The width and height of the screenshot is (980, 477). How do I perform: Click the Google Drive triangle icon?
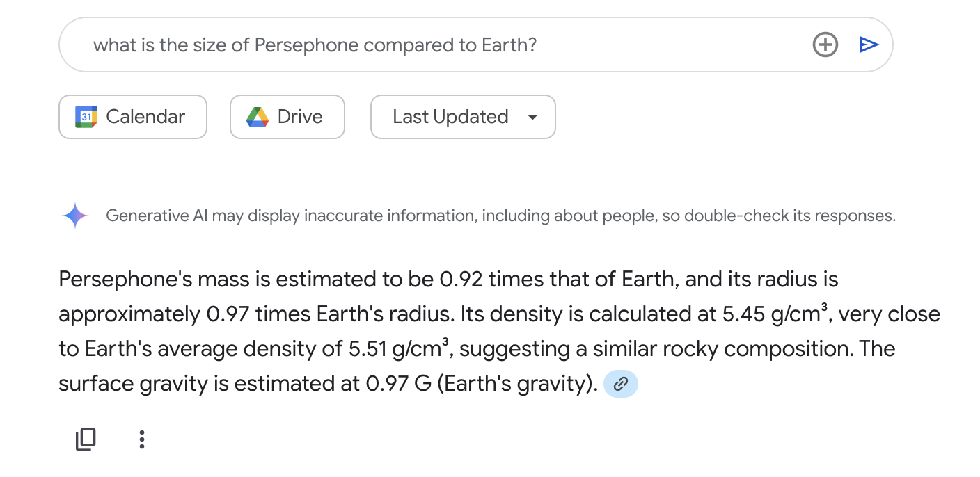coord(258,117)
